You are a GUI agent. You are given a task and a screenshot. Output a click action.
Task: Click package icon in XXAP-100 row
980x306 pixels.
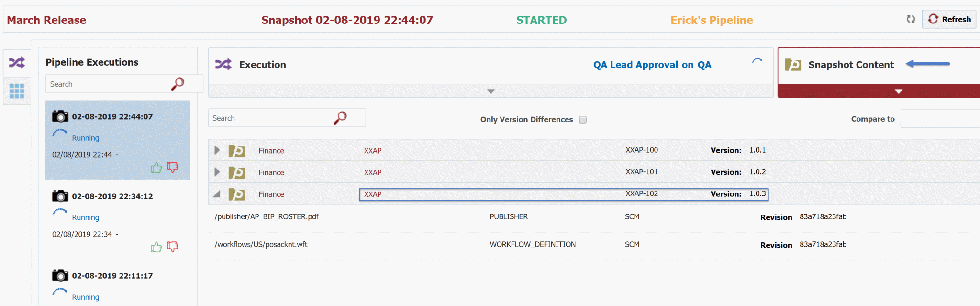(236, 151)
